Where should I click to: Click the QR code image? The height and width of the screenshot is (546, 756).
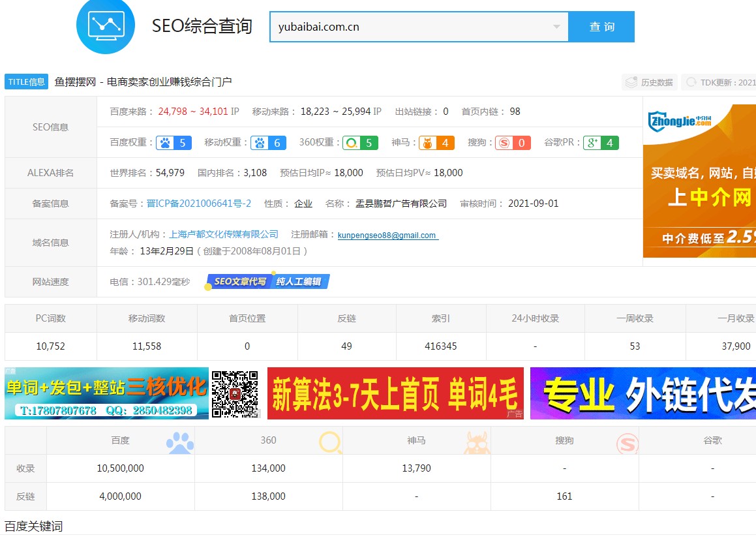point(235,393)
